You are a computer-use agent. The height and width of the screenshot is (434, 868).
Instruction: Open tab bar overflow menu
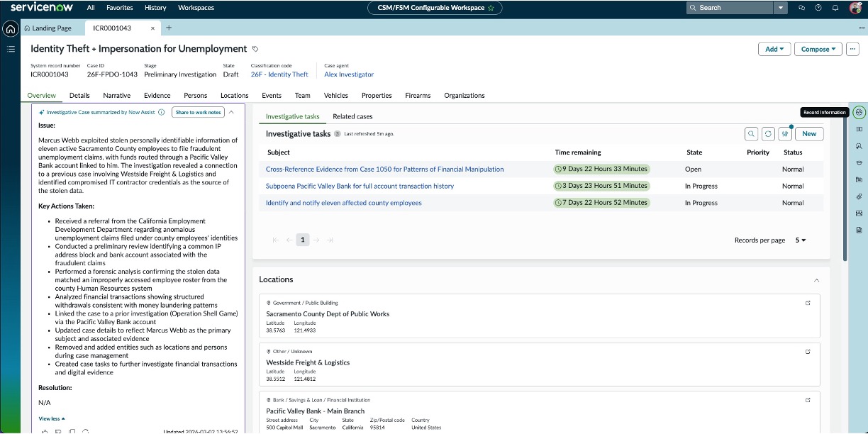(x=861, y=28)
